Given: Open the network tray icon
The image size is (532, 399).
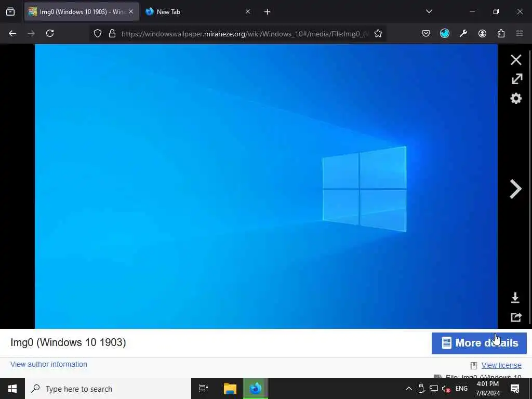Looking at the screenshot, I should [434, 389].
